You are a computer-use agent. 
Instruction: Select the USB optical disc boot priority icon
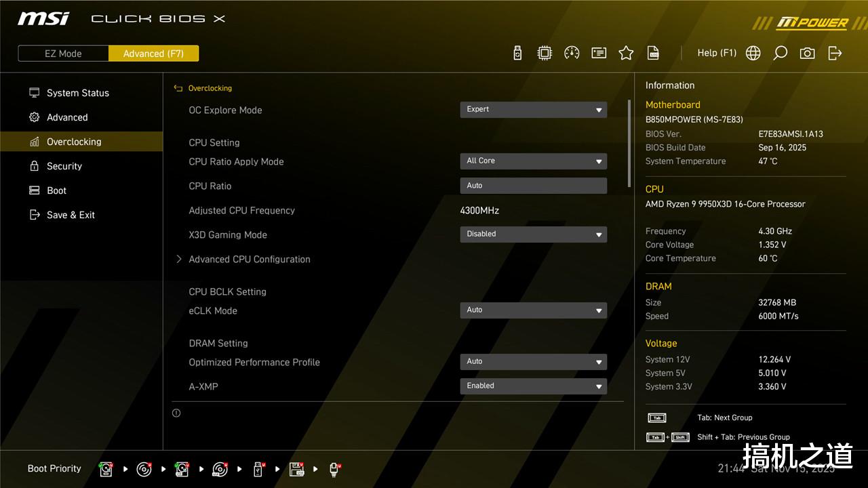point(220,468)
